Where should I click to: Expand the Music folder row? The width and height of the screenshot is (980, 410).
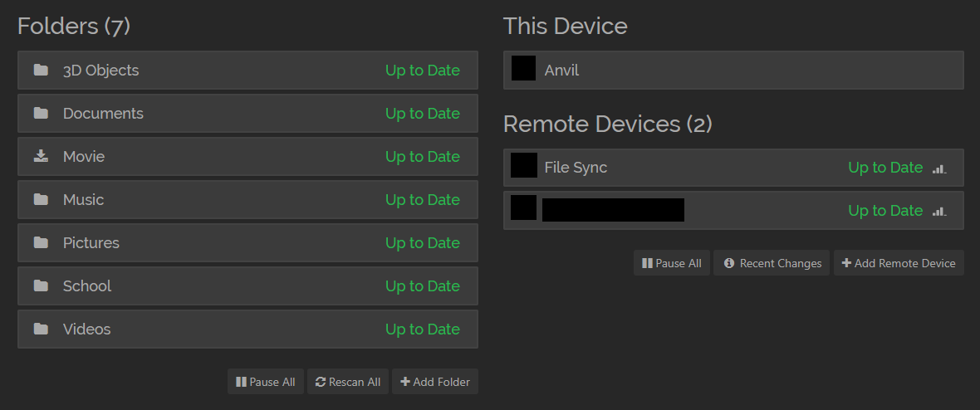tap(247, 199)
